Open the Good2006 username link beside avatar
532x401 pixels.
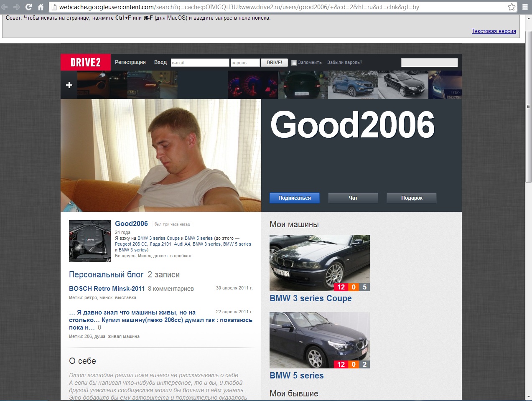[x=131, y=224]
